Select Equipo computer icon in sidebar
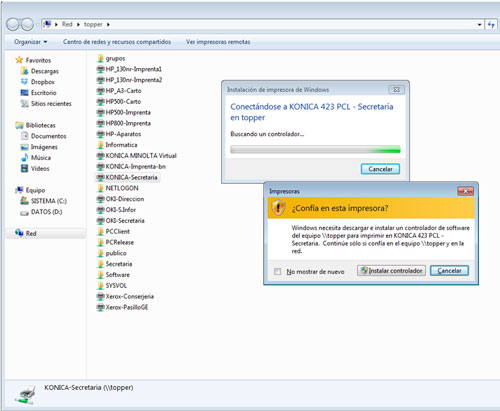500x411 pixels. click(19, 190)
